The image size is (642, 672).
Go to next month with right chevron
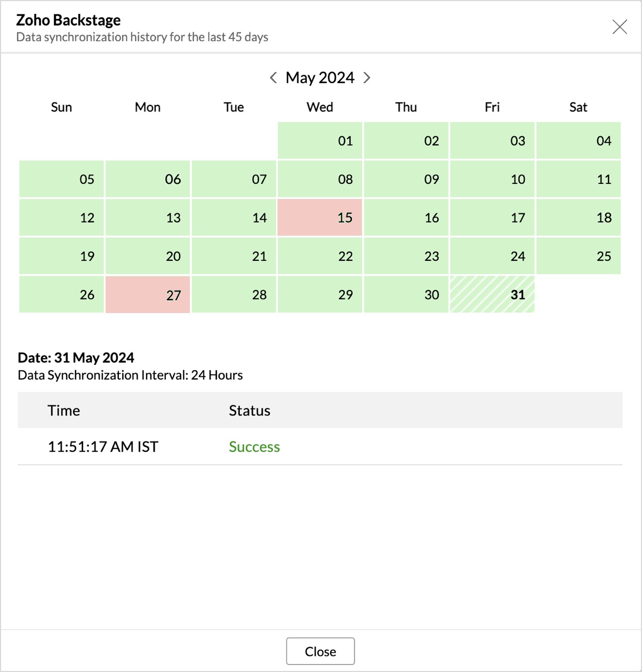click(367, 78)
